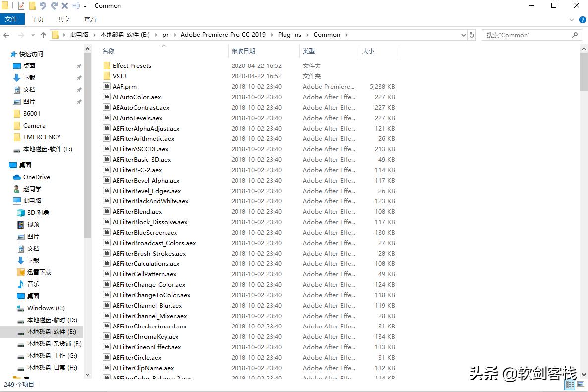Expand the quick access toolbar customize dropdown
Image resolution: width=588 pixels, height=392 pixels.
(x=85, y=6)
